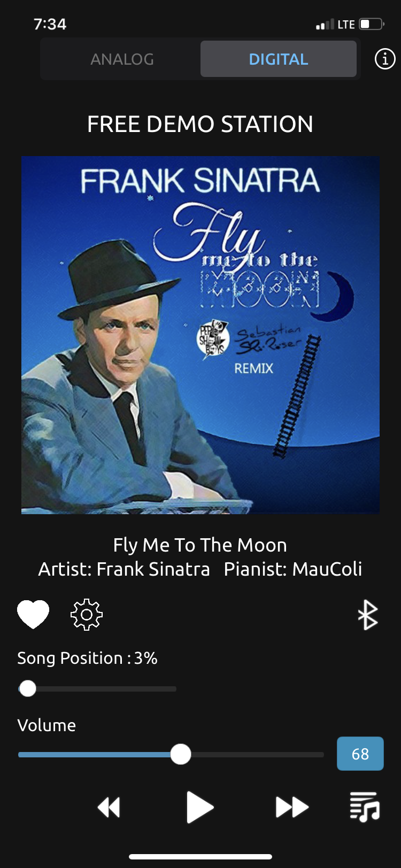Open the playlist music-note icon
This screenshot has height=868, width=401.
tap(365, 807)
